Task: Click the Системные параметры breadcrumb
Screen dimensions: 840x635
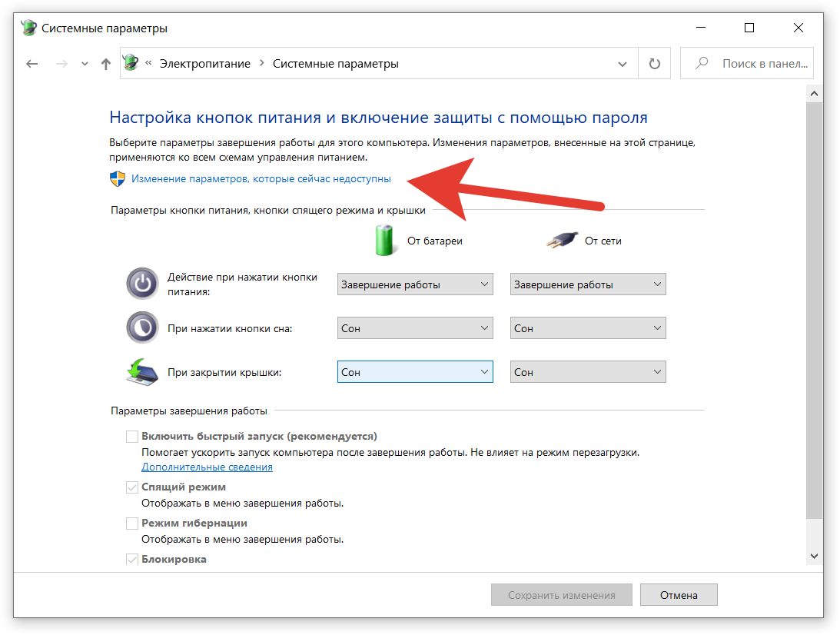Action: [336, 64]
